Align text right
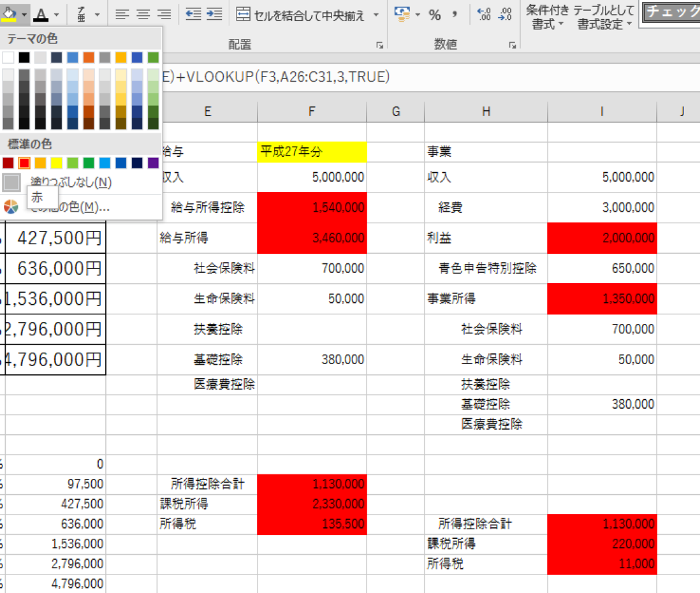Image resolution: width=700 pixels, height=593 pixels. (x=164, y=15)
